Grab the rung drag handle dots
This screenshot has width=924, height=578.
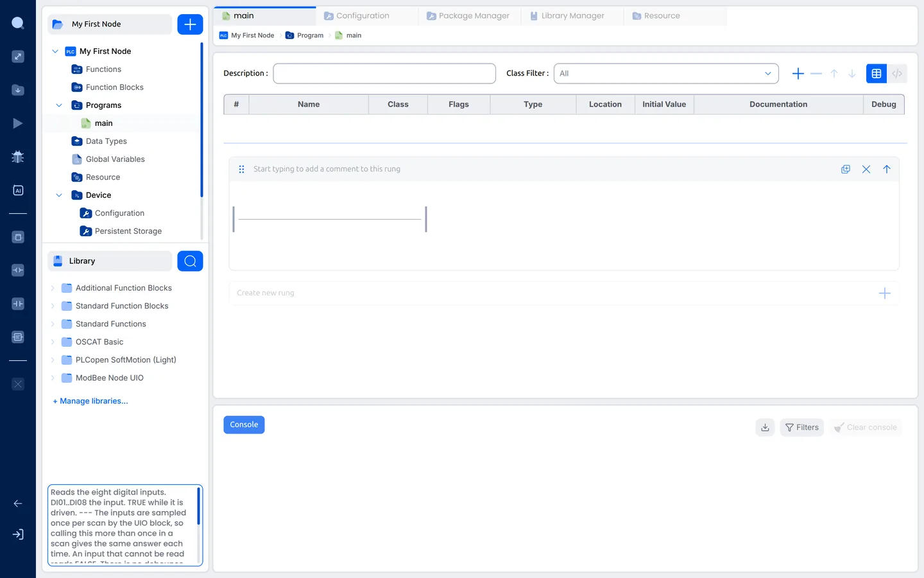[x=241, y=169]
